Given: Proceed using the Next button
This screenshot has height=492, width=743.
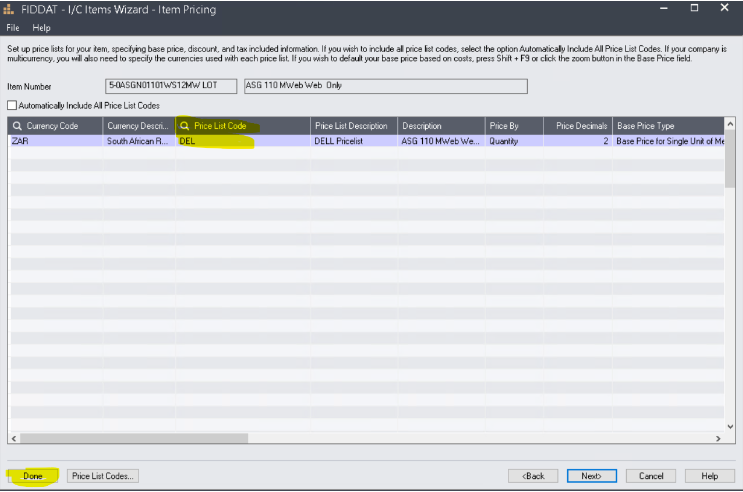Looking at the screenshot, I should tap(591, 476).
